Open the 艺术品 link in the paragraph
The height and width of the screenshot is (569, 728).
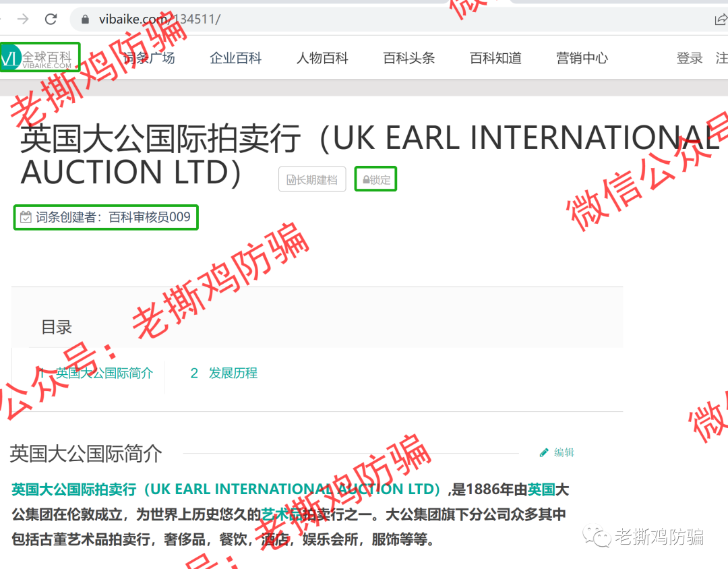pyautogui.click(x=281, y=514)
